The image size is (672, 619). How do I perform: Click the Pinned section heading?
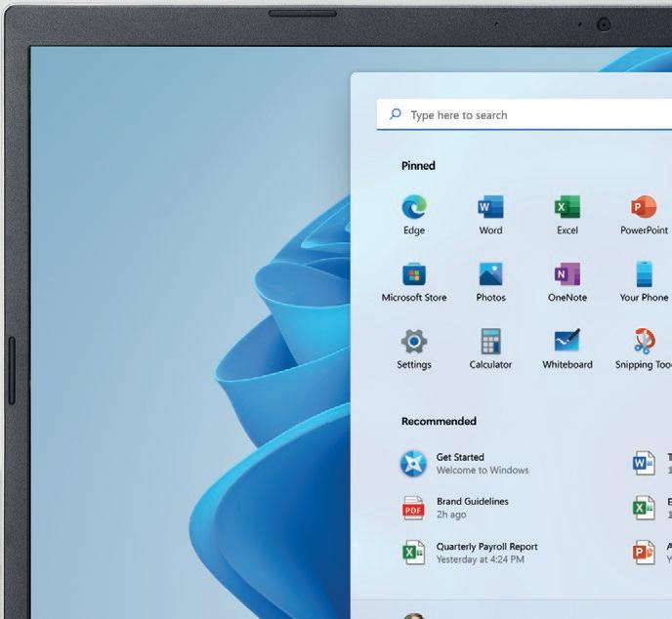[x=418, y=166]
